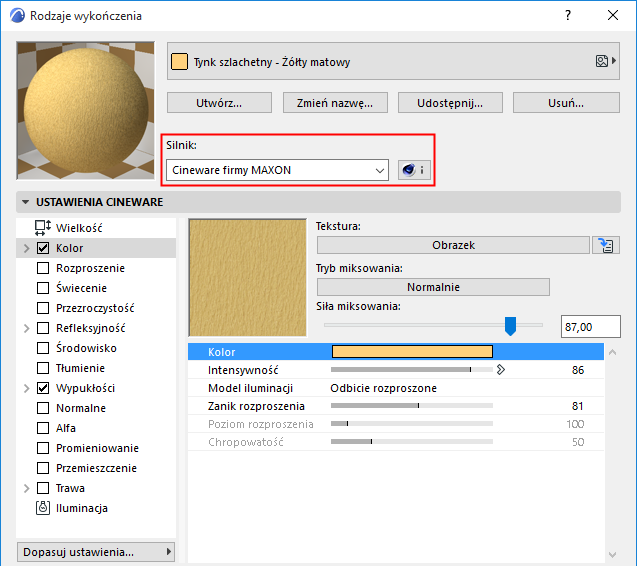Expand the Trawa tree arrow

[x=27, y=488]
